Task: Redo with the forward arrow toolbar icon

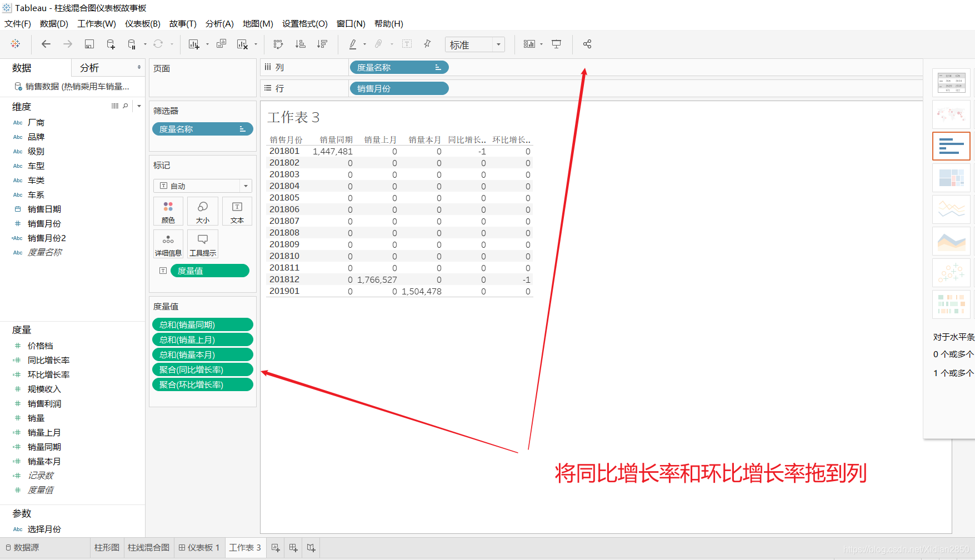Action: pos(68,44)
